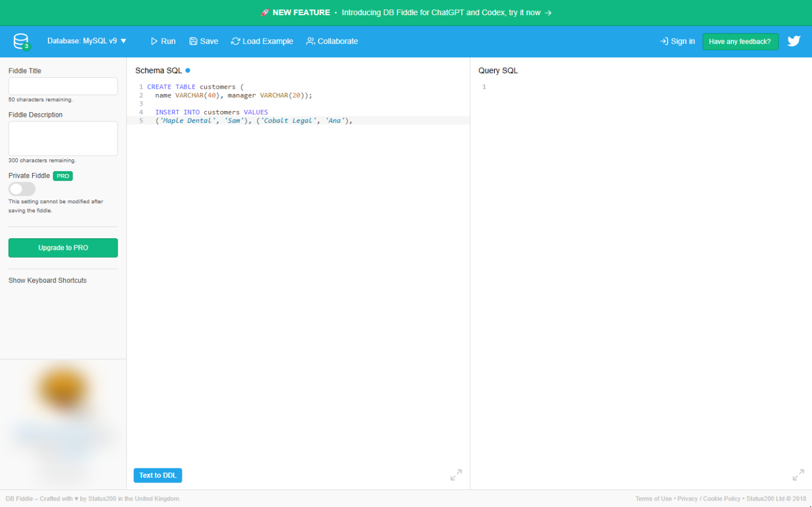Click the Have any feedback? button
812x507 pixels.
point(740,41)
